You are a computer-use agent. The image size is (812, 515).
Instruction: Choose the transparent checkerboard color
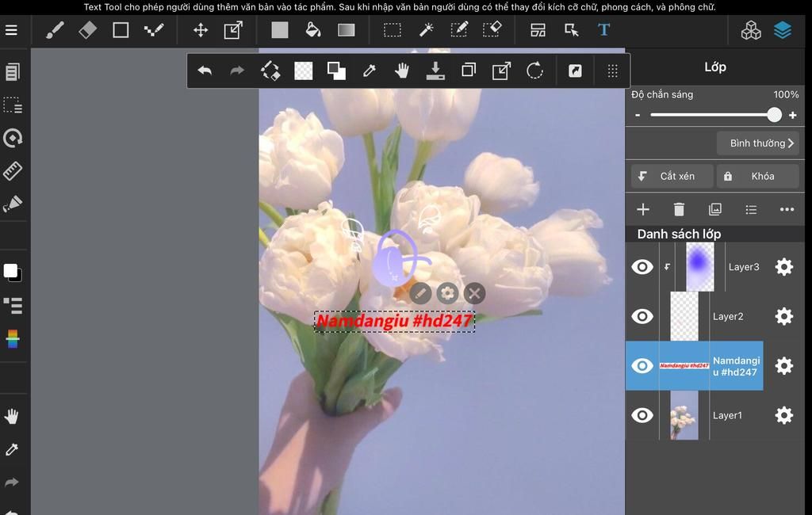(304, 71)
